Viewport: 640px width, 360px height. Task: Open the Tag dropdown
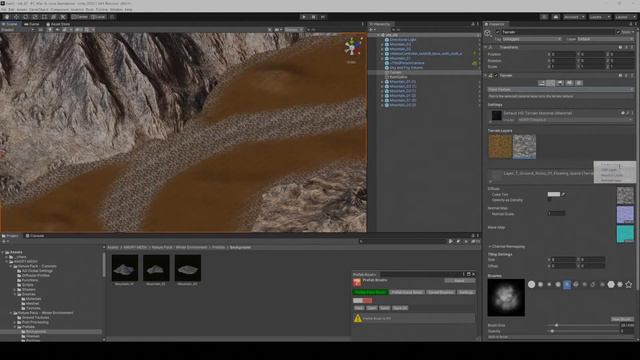click(532, 39)
